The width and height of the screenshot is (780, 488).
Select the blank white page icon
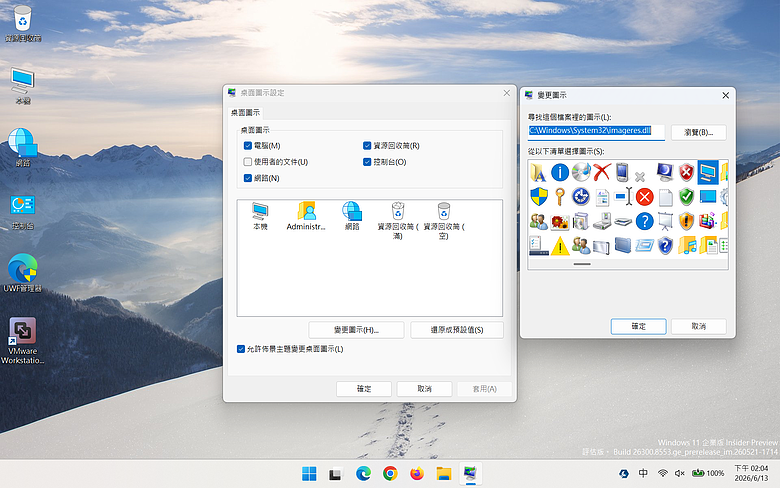(666, 196)
